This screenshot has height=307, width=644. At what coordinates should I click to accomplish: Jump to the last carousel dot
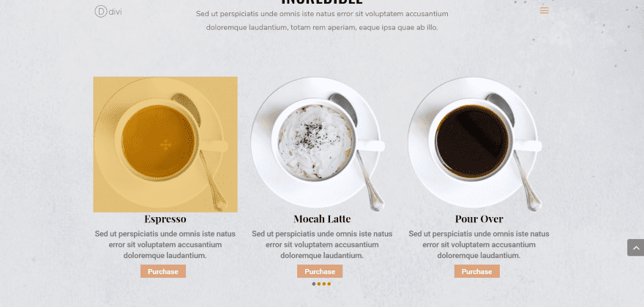tap(329, 284)
